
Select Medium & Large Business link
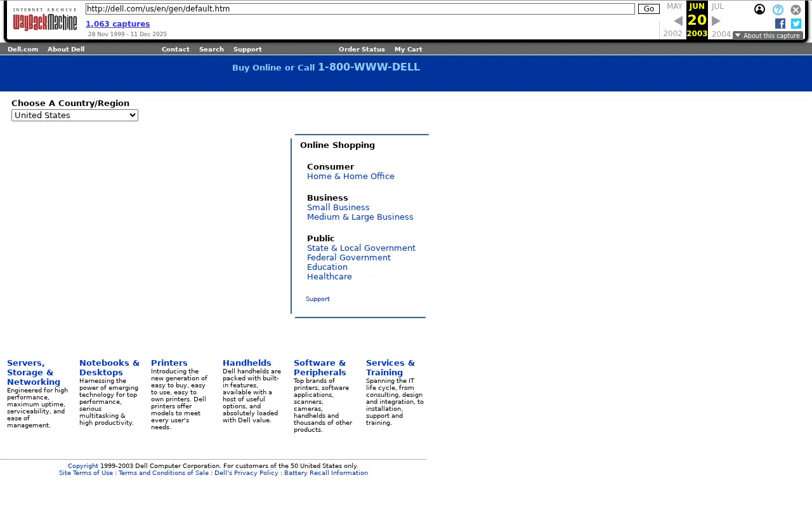click(360, 217)
